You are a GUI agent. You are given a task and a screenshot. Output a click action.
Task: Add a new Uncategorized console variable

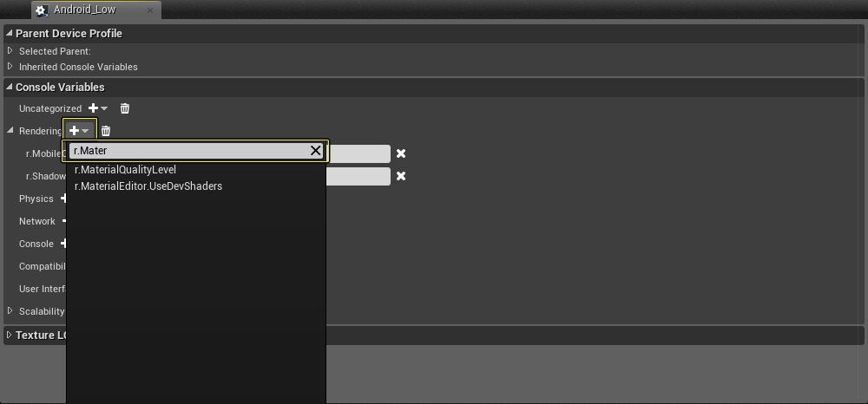tap(98, 108)
